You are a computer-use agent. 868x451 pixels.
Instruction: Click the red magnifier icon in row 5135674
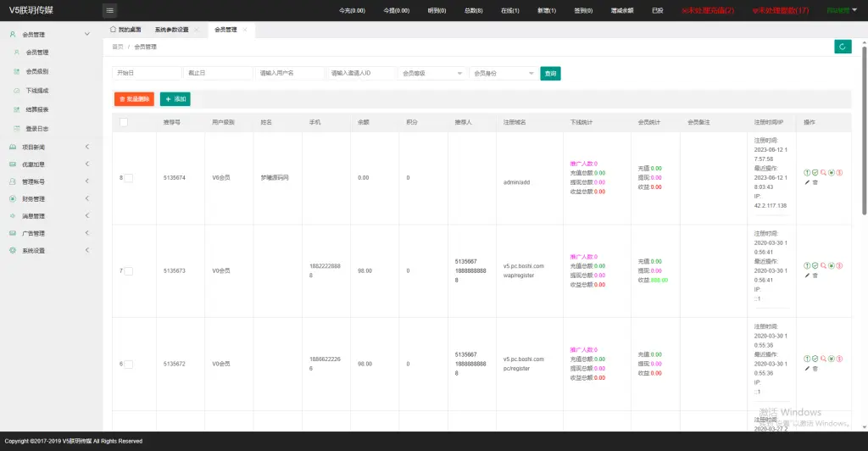[823, 173]
